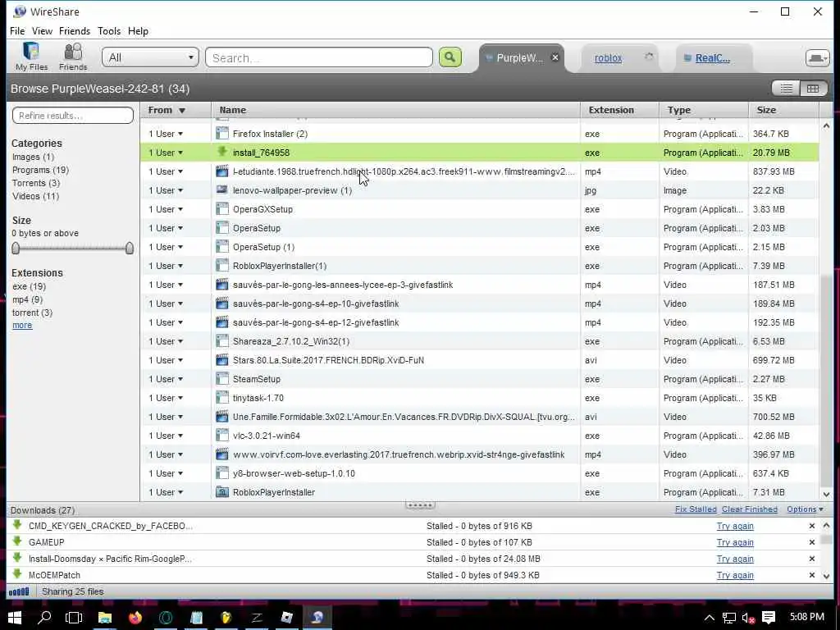Click the Clear Finished link
The height and width of the screenshot is (630, 840).
[x=750, y=509]
